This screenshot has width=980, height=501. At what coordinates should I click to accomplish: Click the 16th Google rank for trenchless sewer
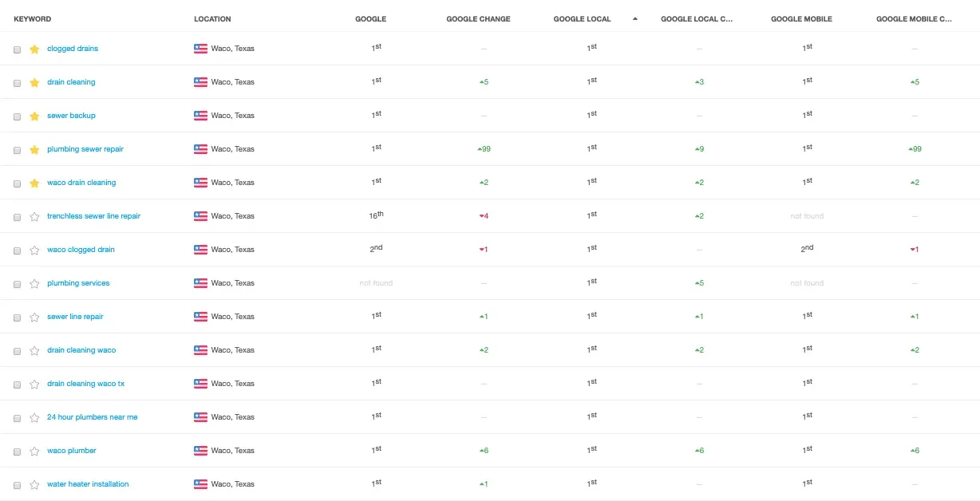pyautogui.click(x=377, y=215)
